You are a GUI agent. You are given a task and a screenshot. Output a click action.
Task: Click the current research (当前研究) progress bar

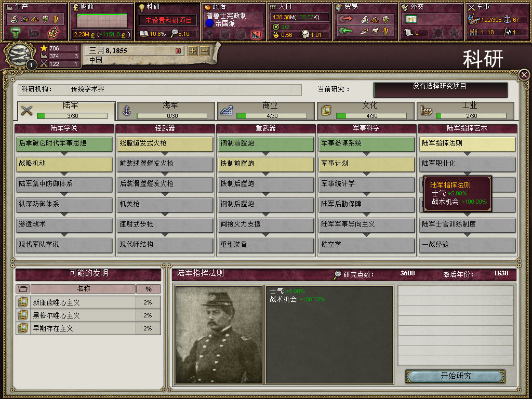coord(441,90)
